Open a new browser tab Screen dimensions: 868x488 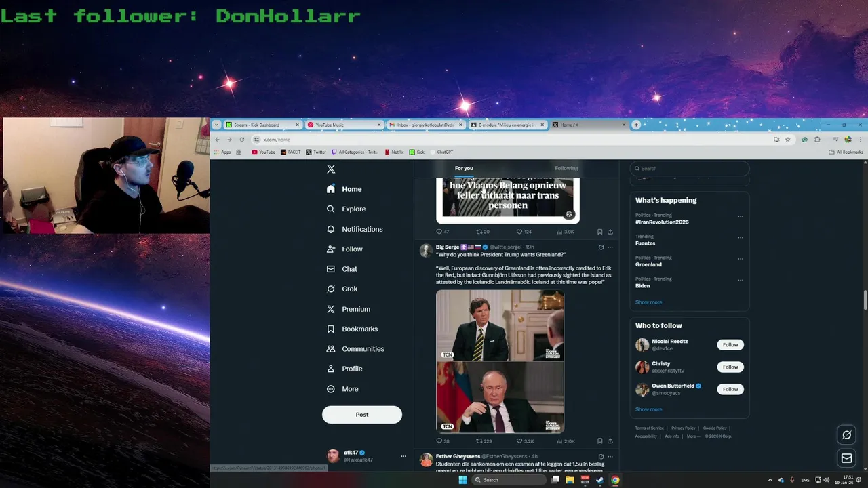click(x=636, y=125)
